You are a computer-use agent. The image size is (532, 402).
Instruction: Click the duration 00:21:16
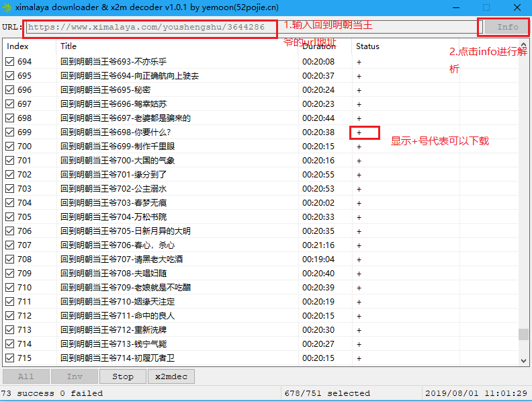coord(318,245)
